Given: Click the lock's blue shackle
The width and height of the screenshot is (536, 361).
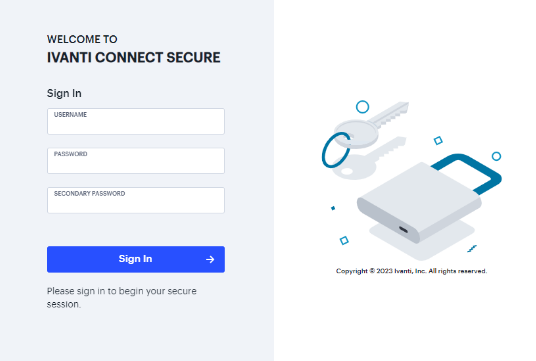Looking at the screenshot, I should pos(468,173).
